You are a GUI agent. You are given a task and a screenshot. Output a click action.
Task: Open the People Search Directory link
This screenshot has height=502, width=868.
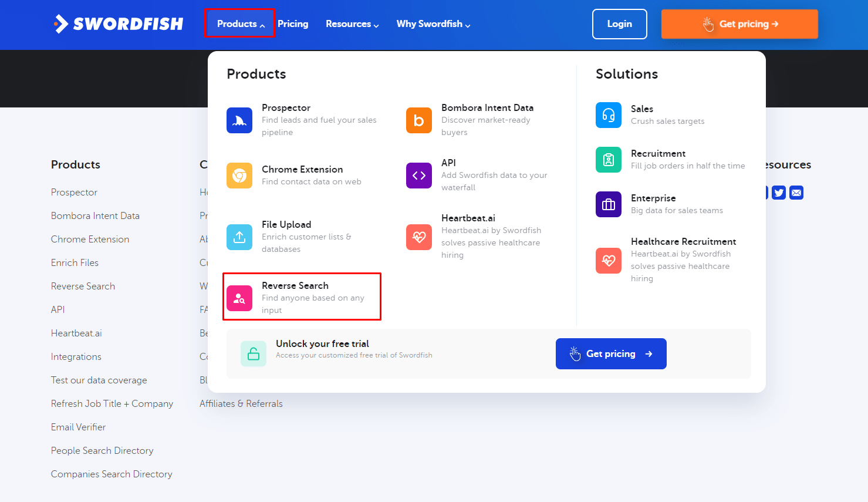tap(102, 450)
